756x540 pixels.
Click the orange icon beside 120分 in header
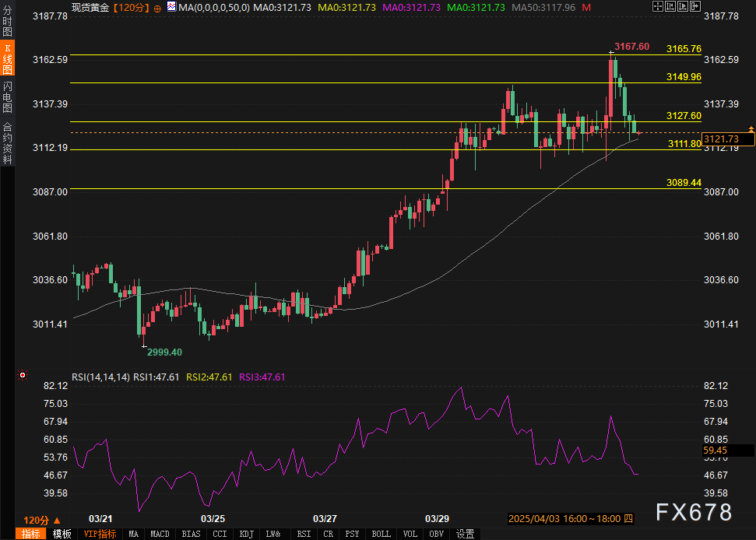(x=157, y=8)
